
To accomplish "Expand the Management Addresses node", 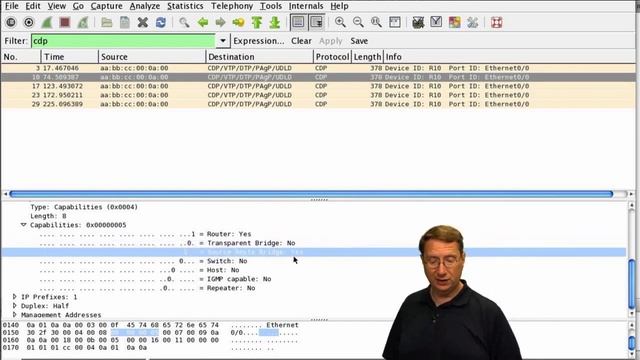I will [15, 315].
